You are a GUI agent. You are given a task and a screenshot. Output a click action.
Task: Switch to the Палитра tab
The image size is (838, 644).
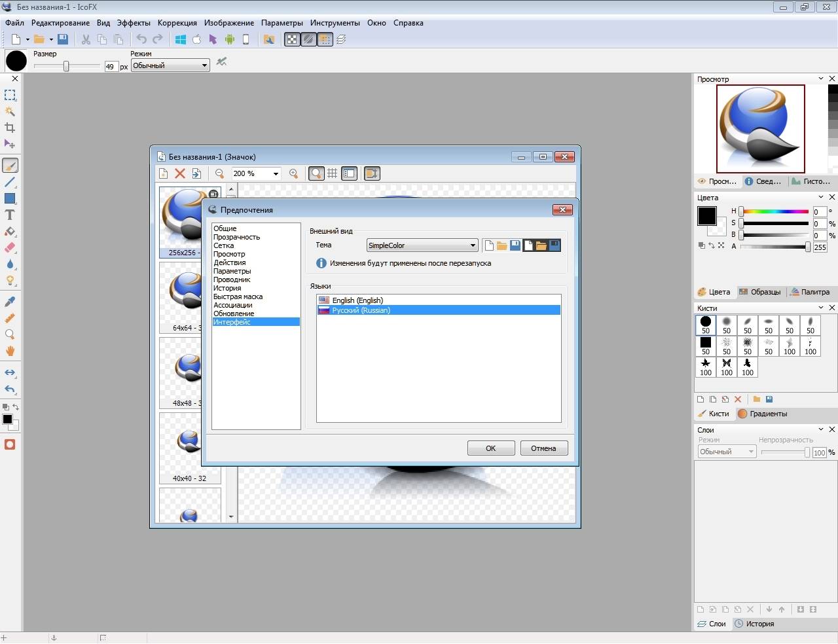[x=810, y=292]
